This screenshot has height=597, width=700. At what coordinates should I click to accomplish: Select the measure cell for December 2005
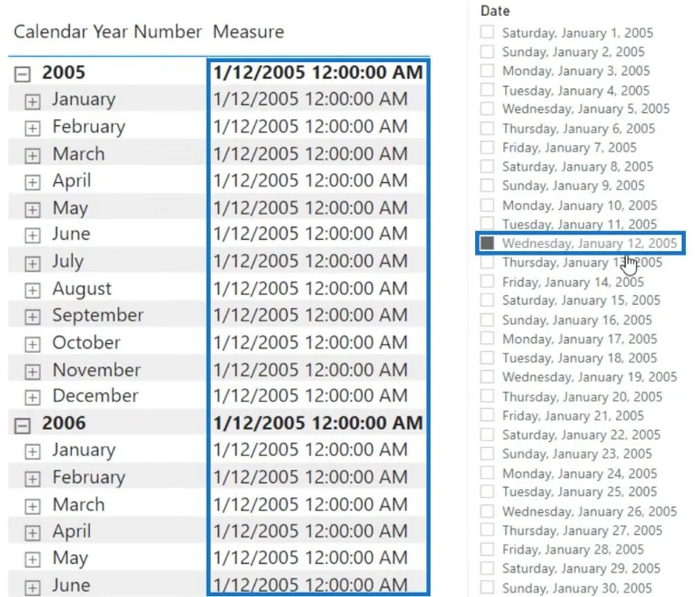pos(311,396)
